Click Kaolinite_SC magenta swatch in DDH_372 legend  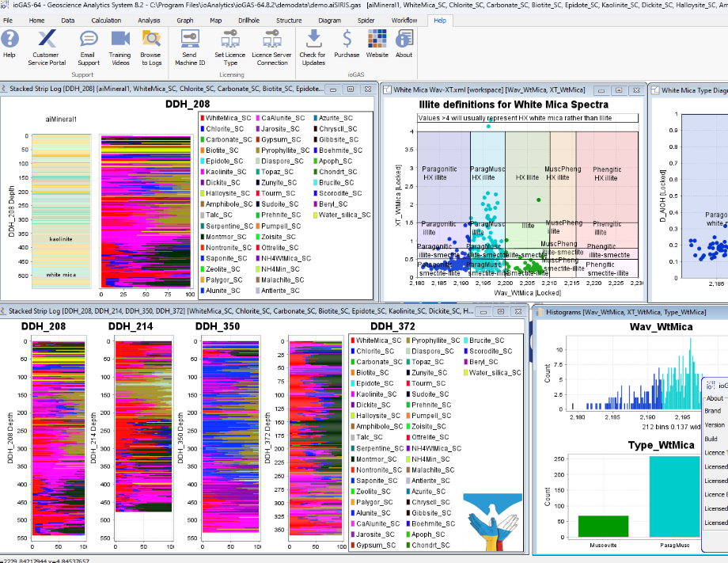coord(353,394)
